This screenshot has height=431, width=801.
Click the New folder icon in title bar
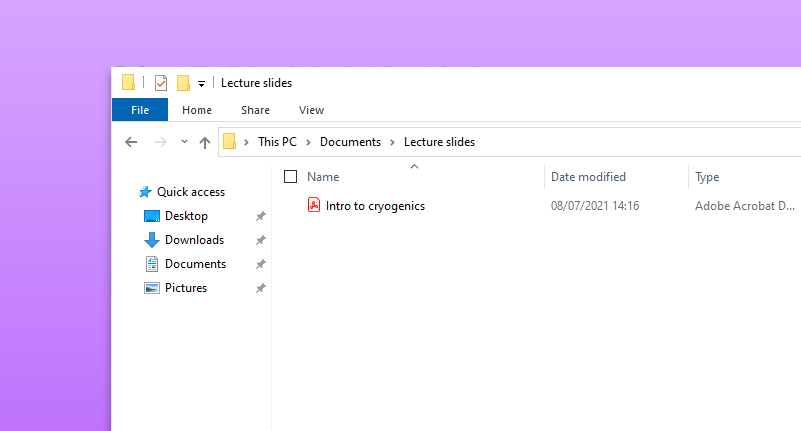(x=183, y=83)
